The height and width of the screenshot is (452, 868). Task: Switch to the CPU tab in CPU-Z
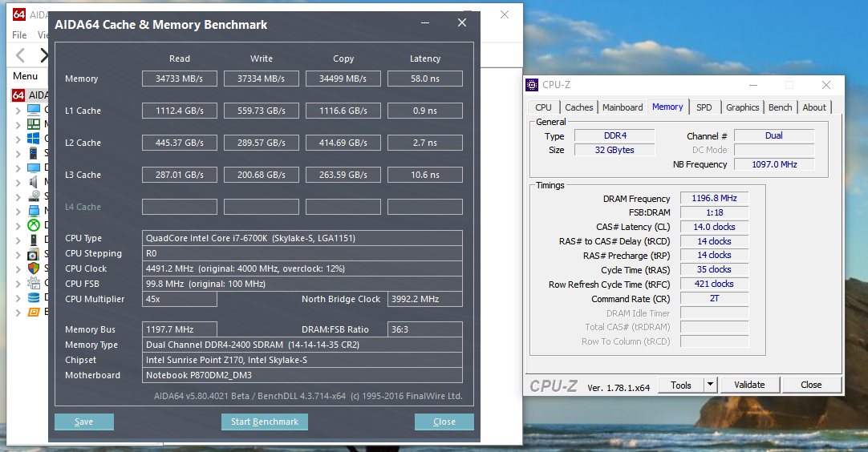pos(544,107)
